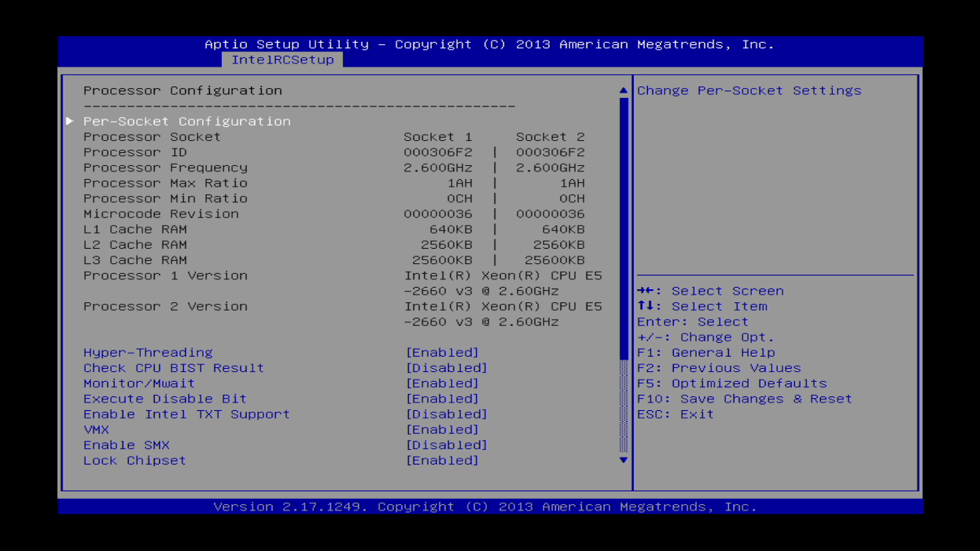Toggle Lock Chipset Enabled value
This screenshot has width=980, height=551.
(x=442, y=460)
